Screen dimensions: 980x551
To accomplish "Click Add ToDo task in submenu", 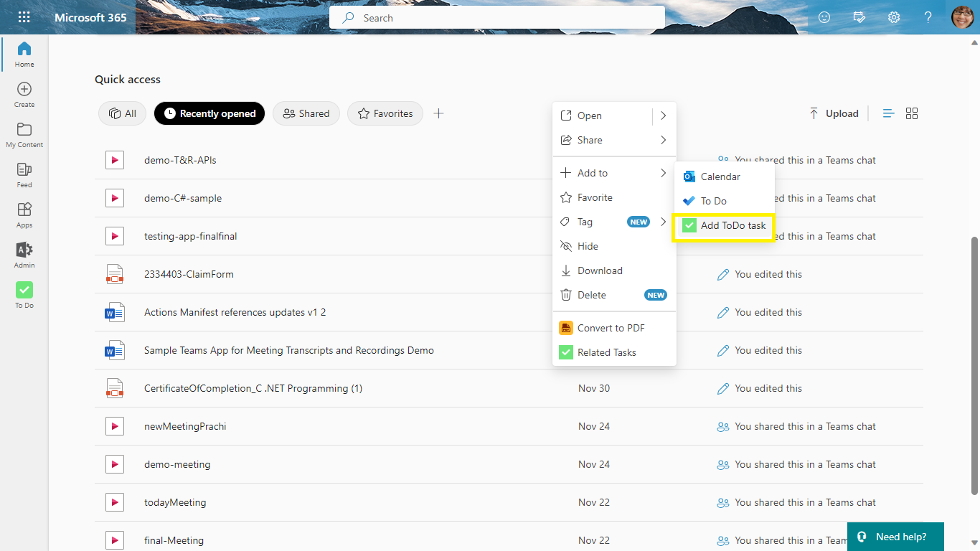I will [x=725, y=225].
